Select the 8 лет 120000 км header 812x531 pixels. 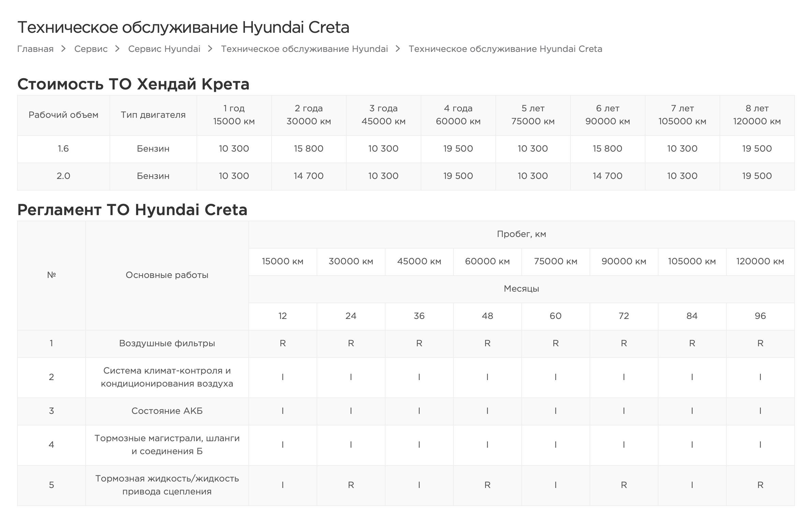[x=757, y=115]
